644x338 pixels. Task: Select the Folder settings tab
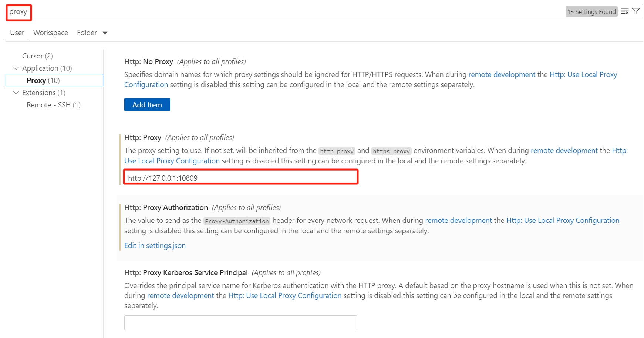(87, 33)
